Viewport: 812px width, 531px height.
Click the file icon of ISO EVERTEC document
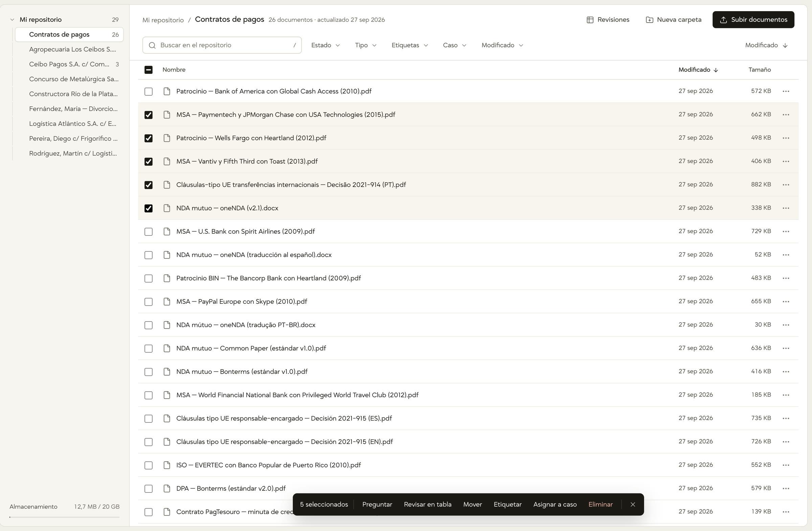(167, 465)
